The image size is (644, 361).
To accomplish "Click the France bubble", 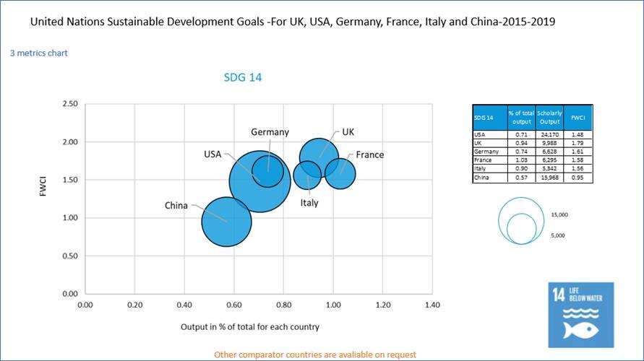I will tap(340, 173).
